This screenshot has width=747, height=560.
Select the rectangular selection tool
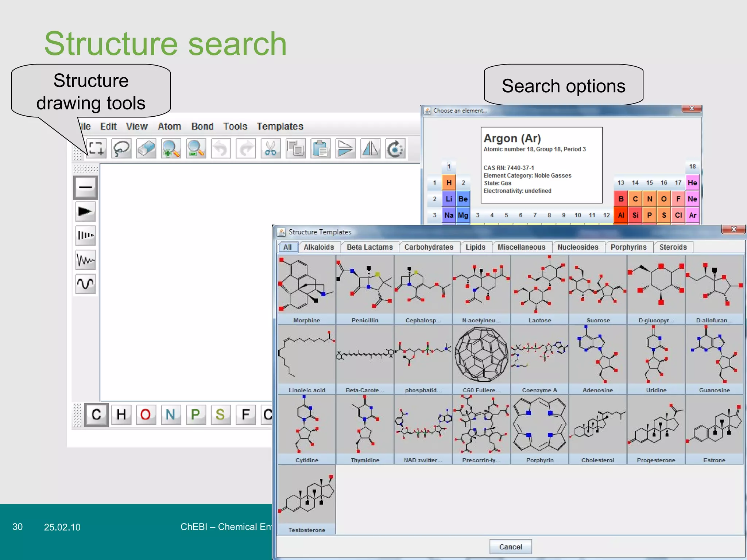click(x=96, y=149)
